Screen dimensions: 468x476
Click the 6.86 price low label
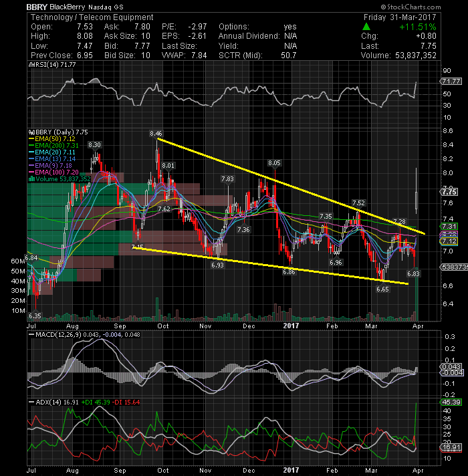289,272
